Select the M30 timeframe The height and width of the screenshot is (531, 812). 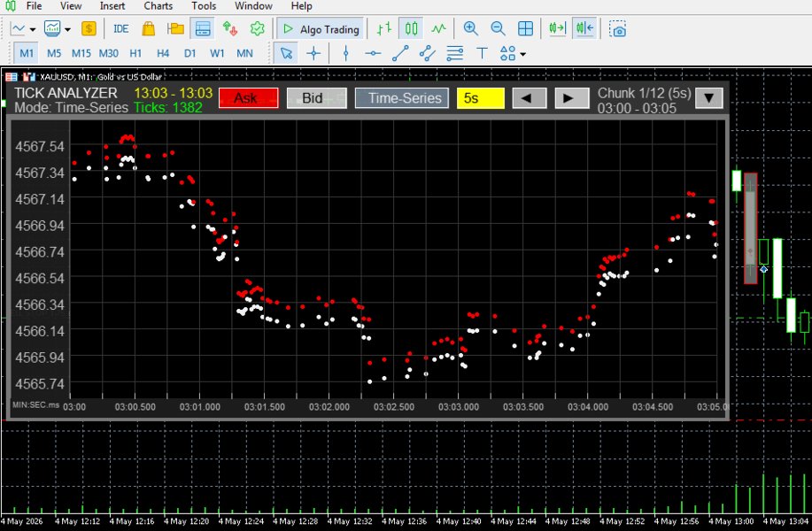tap(109, 53)
